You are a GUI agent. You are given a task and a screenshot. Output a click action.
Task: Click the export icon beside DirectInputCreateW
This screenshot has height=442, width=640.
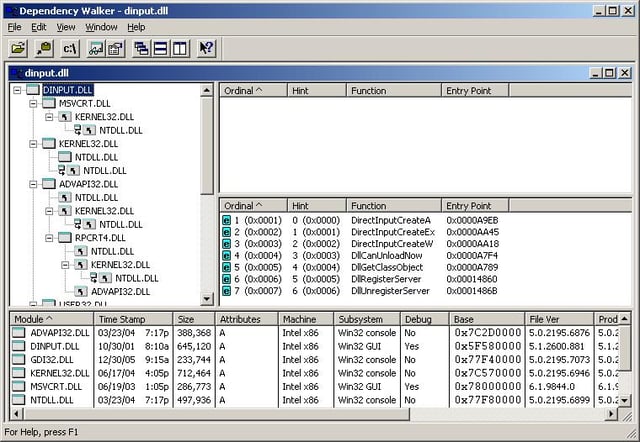pyautogui.click(x=226, y=244)
